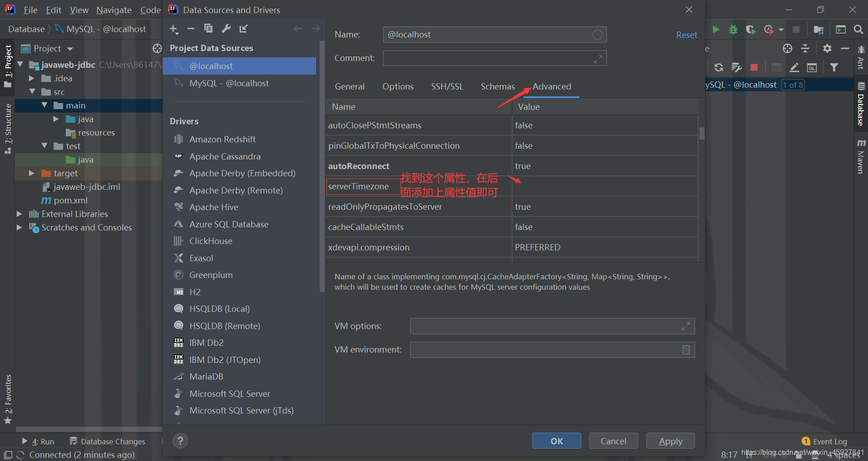Collapse the test folder

(44, 146)
